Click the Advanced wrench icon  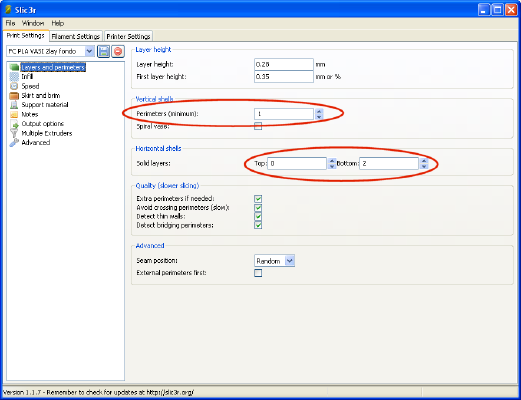[14, 143]
